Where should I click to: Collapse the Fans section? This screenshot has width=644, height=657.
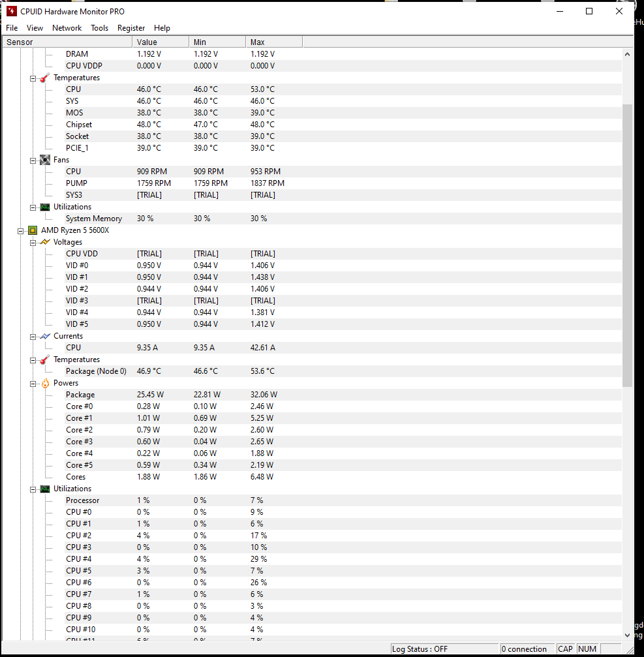click(x=33, y=160)
